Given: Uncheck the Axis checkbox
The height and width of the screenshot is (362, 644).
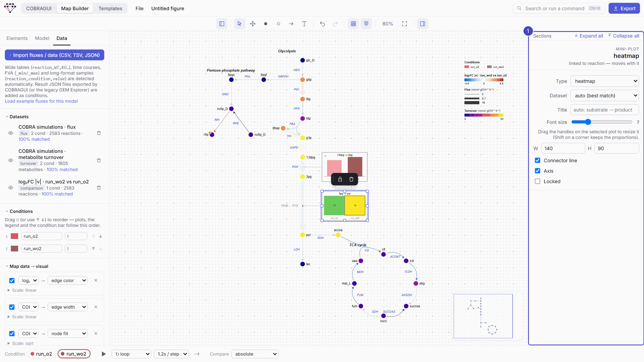Looking at the screenshot, I should click(537, 171).
